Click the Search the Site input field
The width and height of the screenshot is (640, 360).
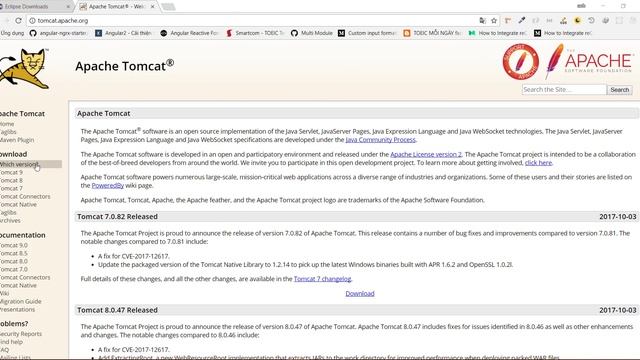(x=564, y=89)
